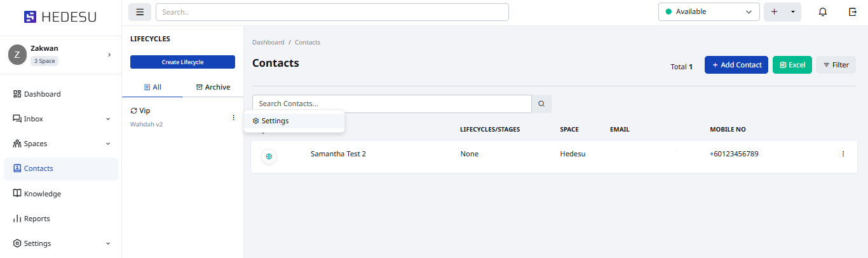Click the Hedesu logo
This screenshot has width=868, height=258.
click(60, 17)
